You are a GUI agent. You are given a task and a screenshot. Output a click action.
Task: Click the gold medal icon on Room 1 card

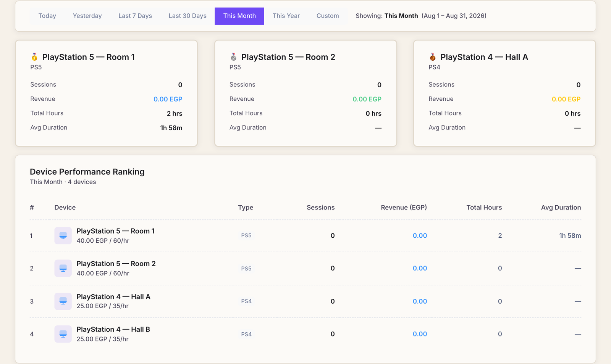point(34,57)
